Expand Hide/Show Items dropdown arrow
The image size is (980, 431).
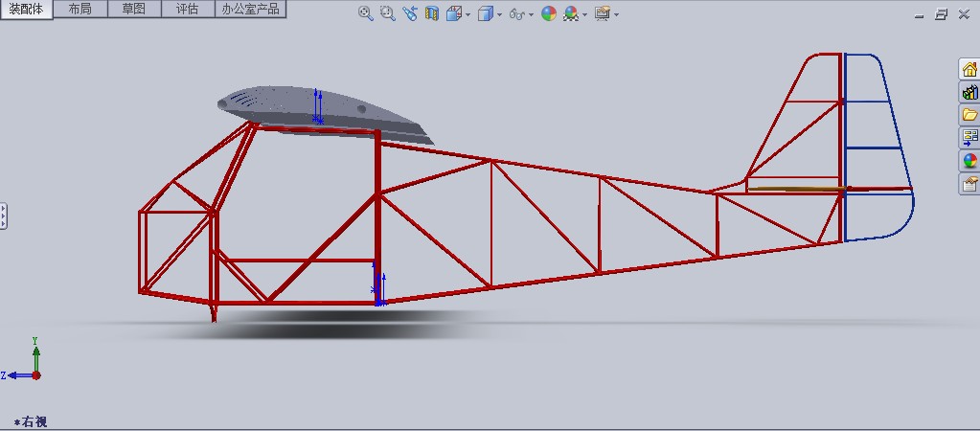(532, 15)
